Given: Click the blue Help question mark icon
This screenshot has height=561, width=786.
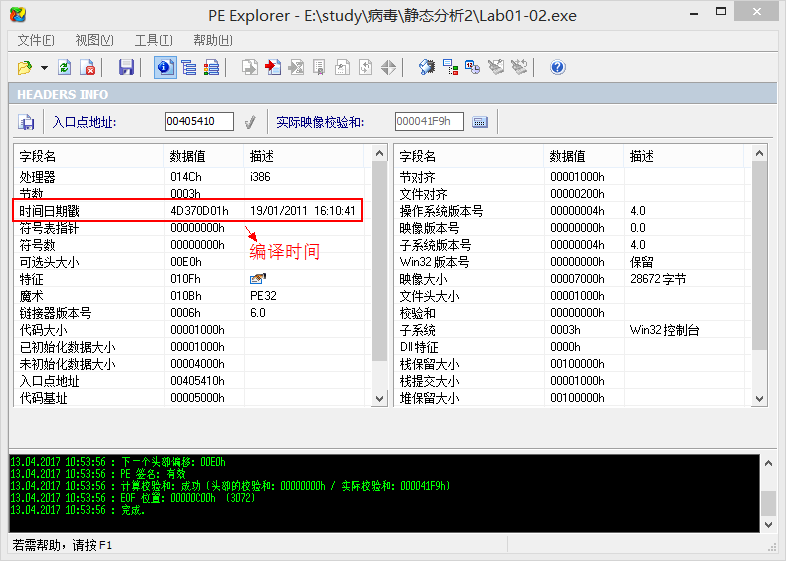Looking at the screenshot, I should tap(558, 68).
